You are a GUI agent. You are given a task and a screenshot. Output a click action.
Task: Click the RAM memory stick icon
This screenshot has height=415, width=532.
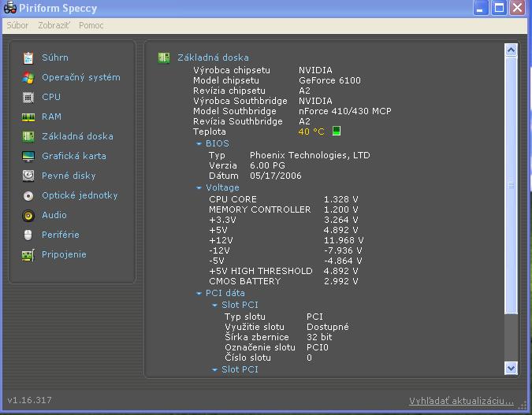[x=28, y=117]
